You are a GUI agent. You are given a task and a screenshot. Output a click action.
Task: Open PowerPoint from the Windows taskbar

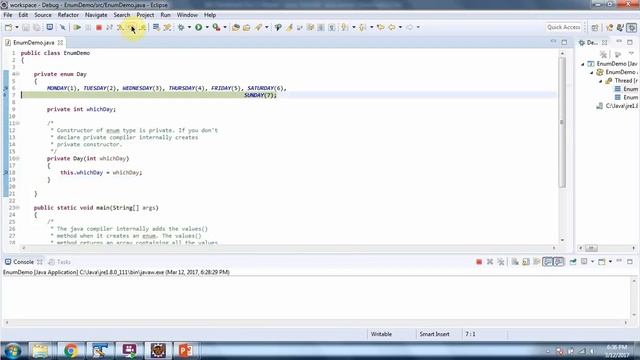[186, 350]
